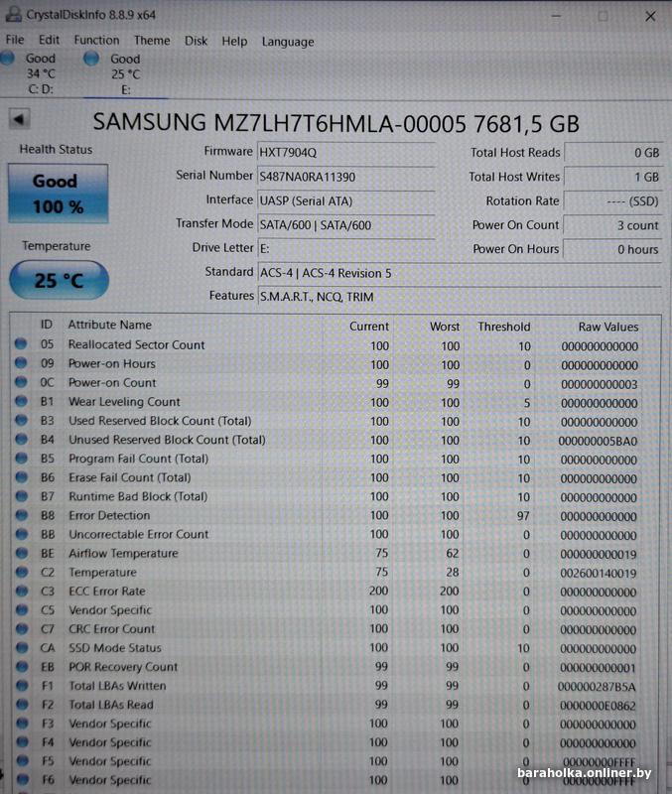Click status icon for POR Recovery Count

click(x=22, y=666)
